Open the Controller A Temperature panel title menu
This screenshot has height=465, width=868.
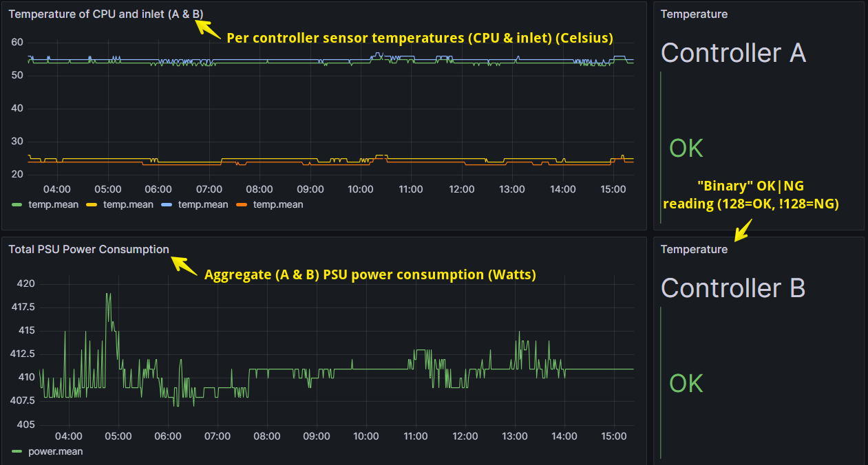click(x=694, y=14)
